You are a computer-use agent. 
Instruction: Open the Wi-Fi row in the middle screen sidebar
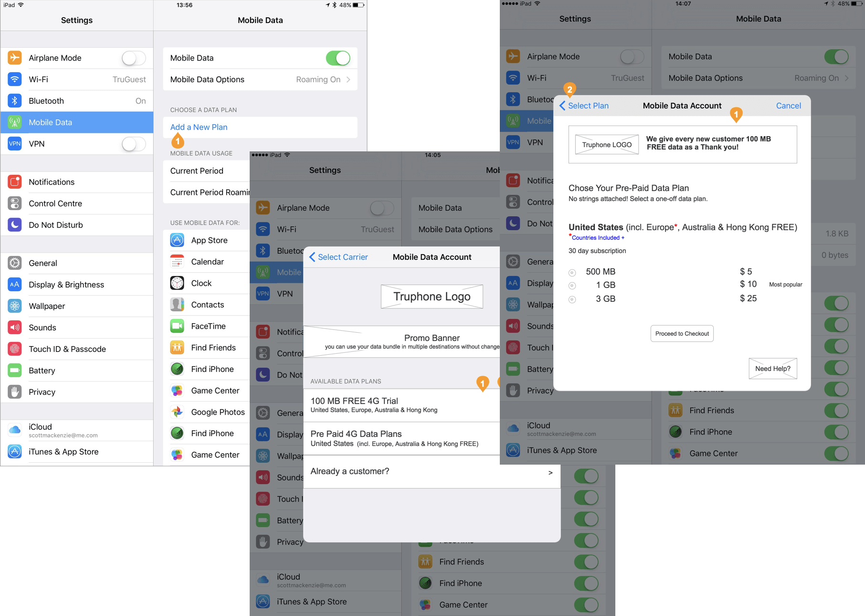click(x=326, y=229)
